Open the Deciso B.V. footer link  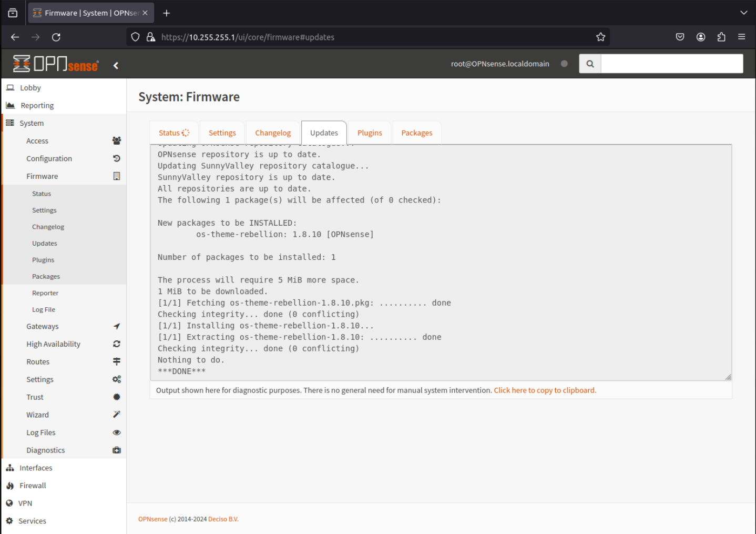(x=223, y=519)
